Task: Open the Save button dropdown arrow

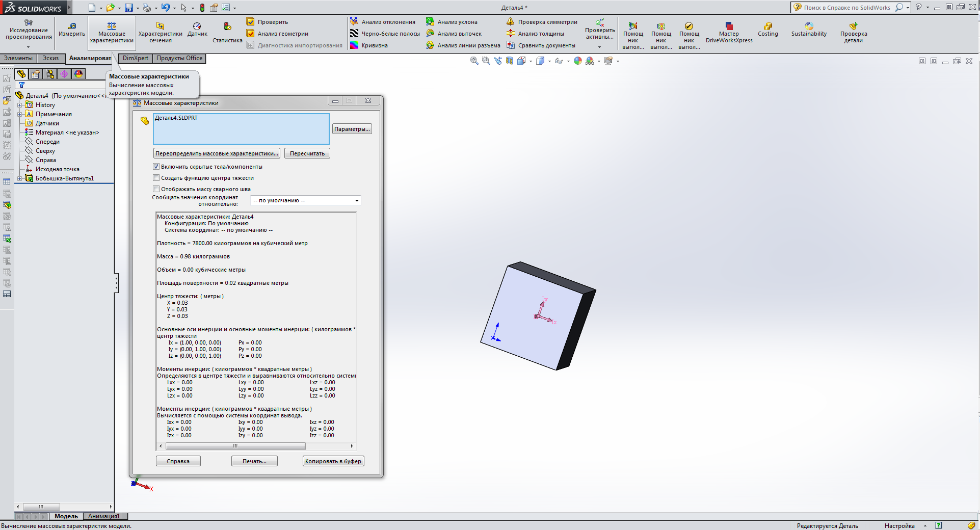Action: (x=138, y=8)
